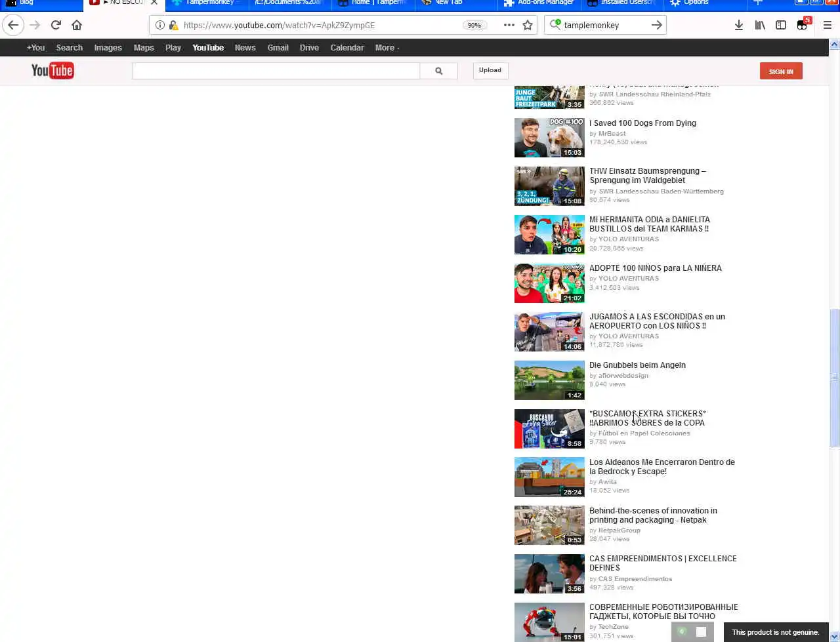Show site information icon in address bar

160,25
